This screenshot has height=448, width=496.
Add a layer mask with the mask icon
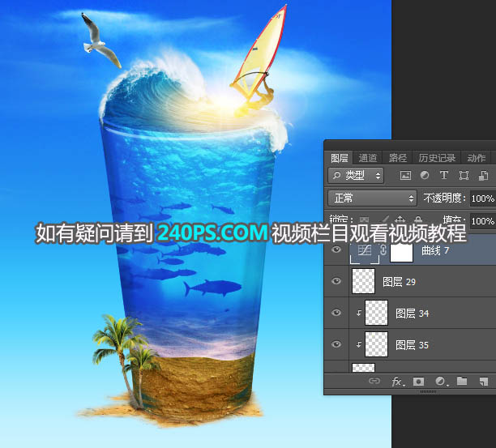[418, 382]
